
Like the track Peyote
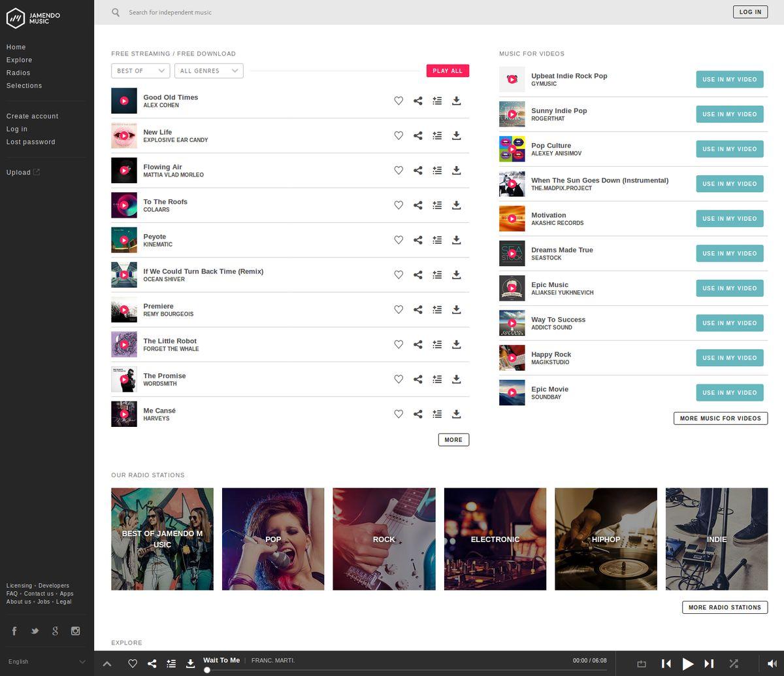(399, 240)
